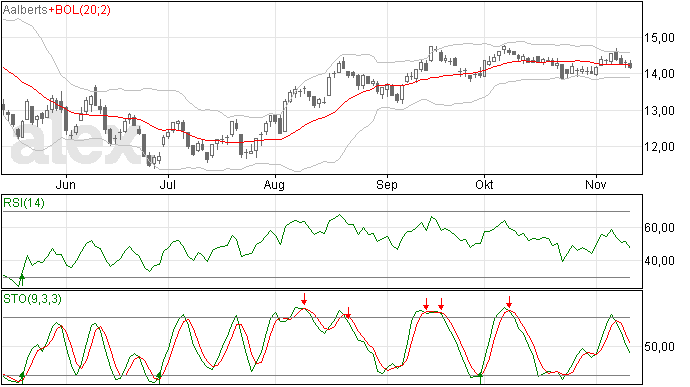Click the green stochastic buy arrow at Okt start
The image size is (690, 387).
tap(481, 378)
